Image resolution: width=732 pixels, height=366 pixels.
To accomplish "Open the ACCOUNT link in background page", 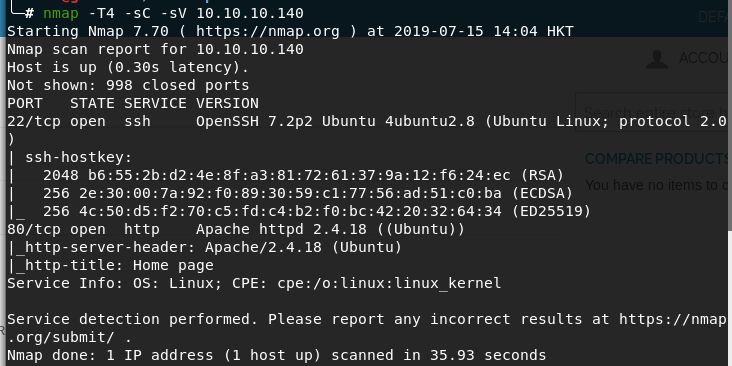I will [705, 58].
